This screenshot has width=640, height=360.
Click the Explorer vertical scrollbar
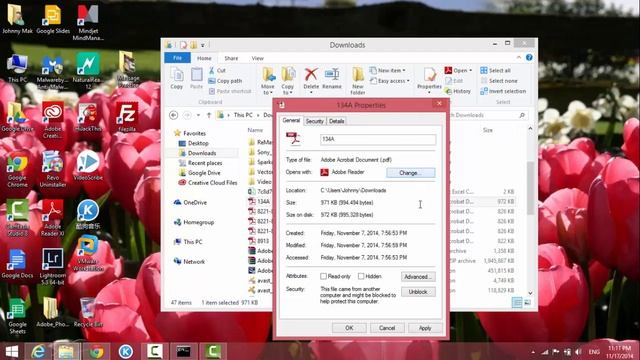[530, 188]
